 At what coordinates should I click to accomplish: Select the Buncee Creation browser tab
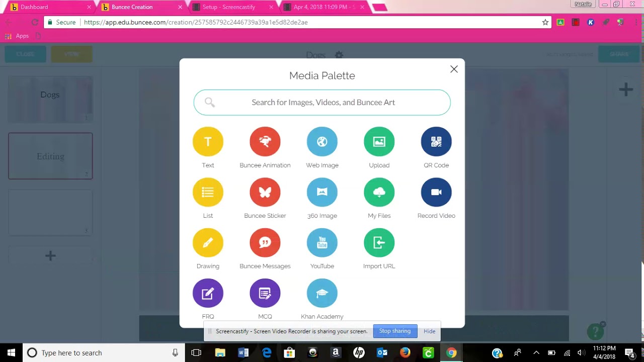point(141,7)
